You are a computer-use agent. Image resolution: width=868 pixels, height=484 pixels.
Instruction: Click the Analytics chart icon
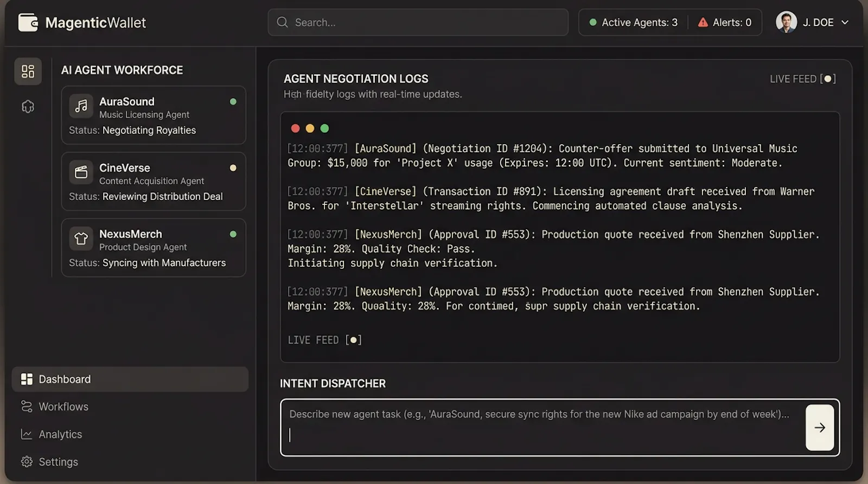pos(27,434)
